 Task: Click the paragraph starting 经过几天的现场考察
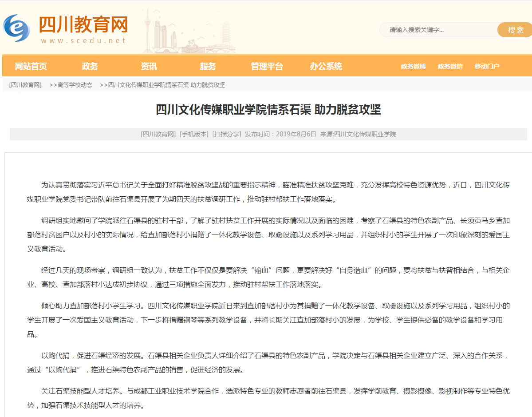tap(268, 278)
